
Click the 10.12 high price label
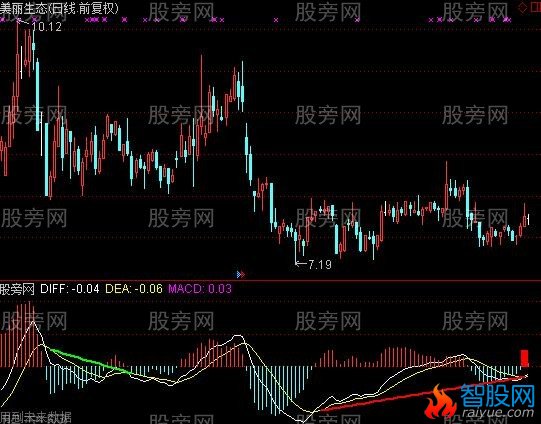[x=47, y=27]
